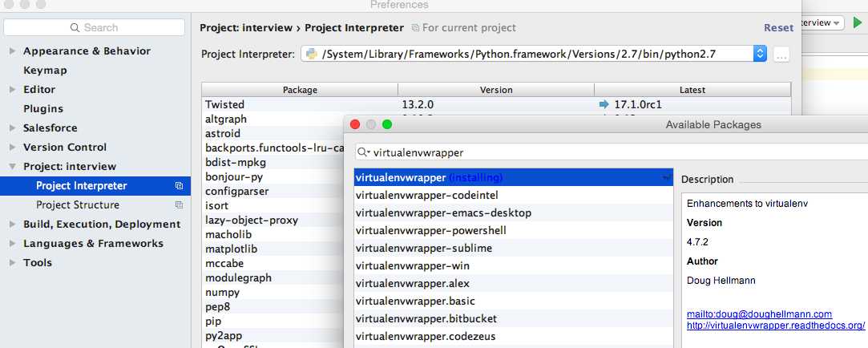
Task: Click the magnifier search history icon
Action: click(363, 152)
